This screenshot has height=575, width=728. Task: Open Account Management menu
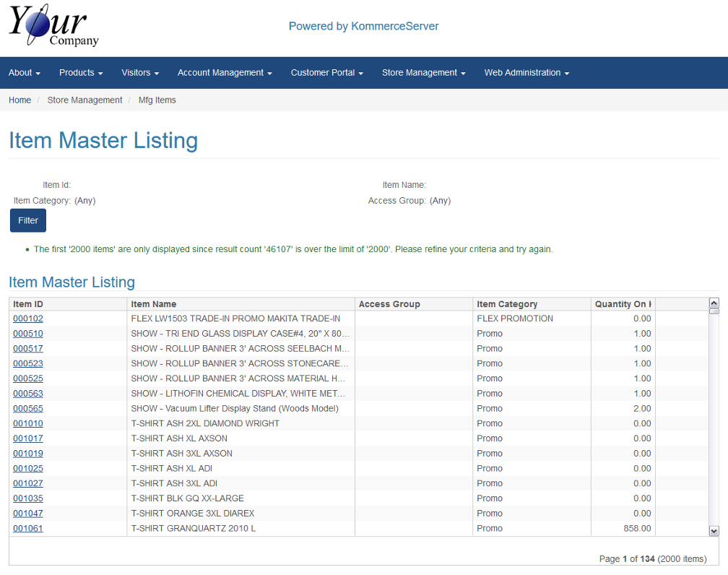coord(225,73)
